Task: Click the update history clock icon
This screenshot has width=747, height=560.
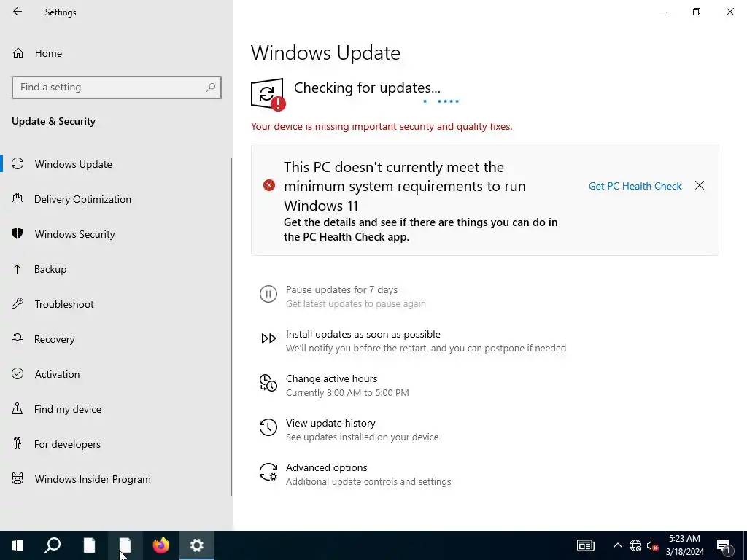Action: 268,427
